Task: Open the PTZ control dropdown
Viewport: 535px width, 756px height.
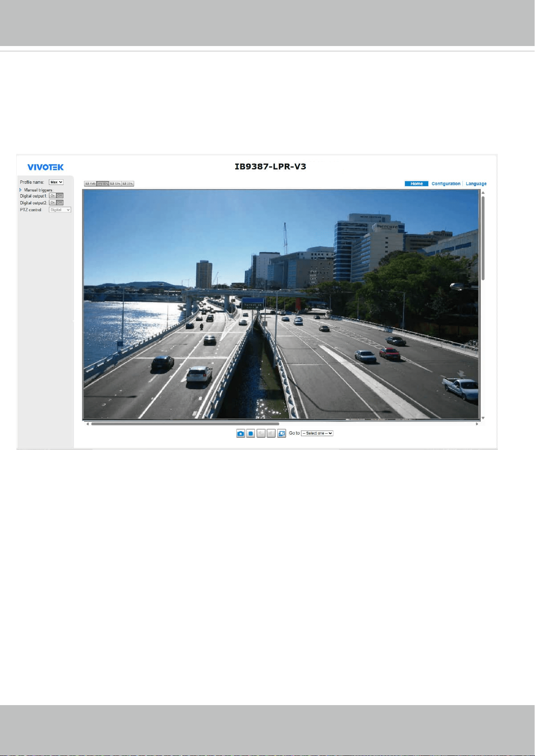Action: coord(60,210)
